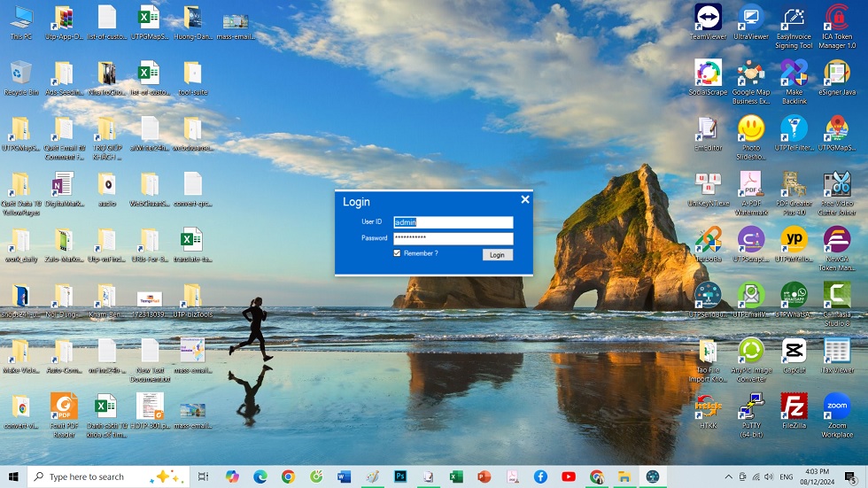This screenshot has height=488, width=868.
Task: Close the Login dialog
Action: pyautogui.click(x=525, y=200)
